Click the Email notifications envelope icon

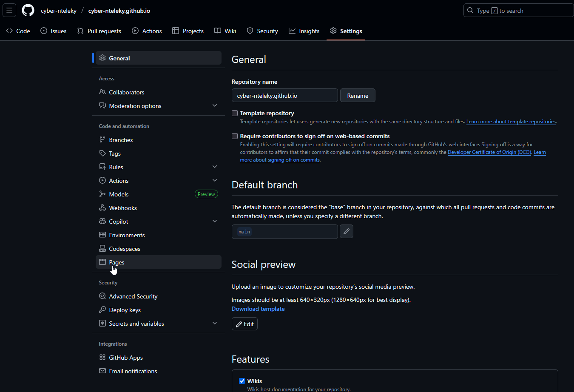click(x=102, y=371)
